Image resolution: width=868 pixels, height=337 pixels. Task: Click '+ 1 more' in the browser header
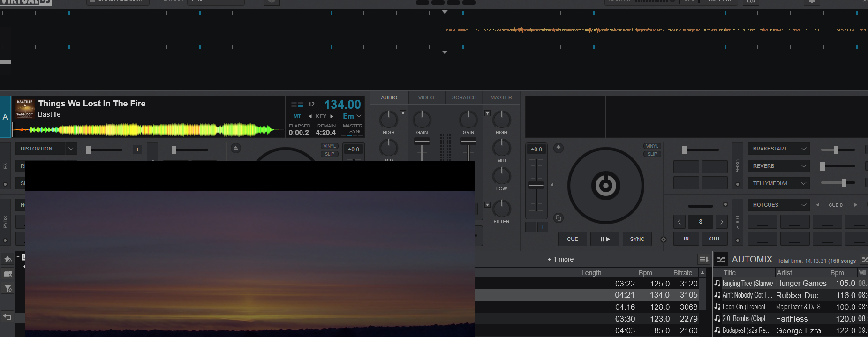point(560,259)
